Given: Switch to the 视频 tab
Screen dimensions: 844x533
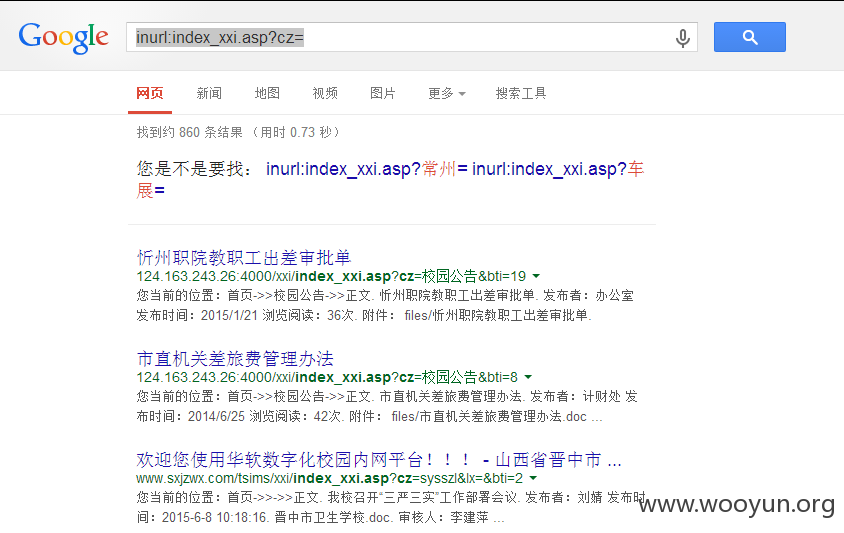Looking at the screenshot, I should 325,93.
